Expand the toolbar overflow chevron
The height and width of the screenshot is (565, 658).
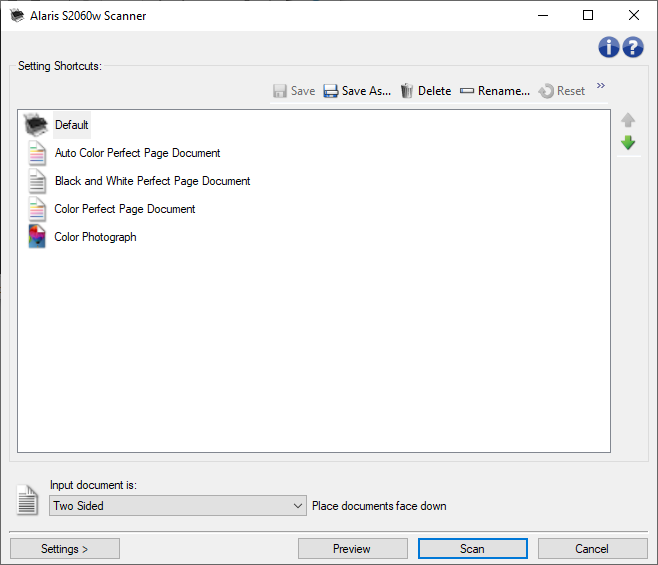coord(601,86)
